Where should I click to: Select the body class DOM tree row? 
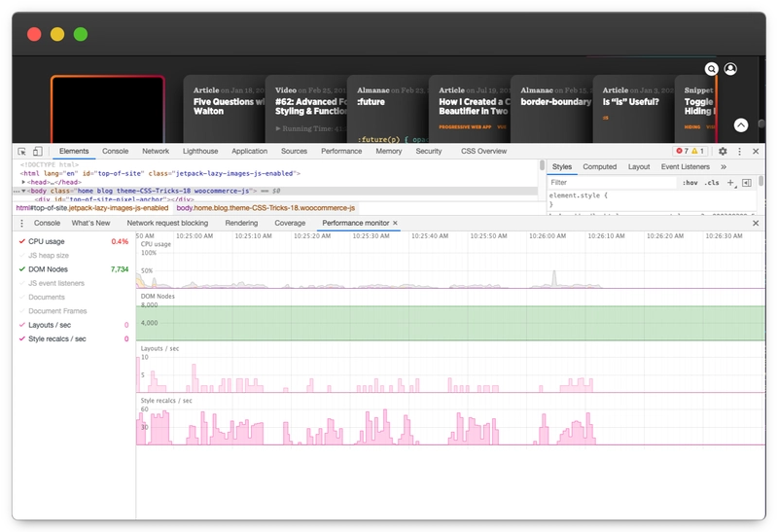tap(275, 191)
